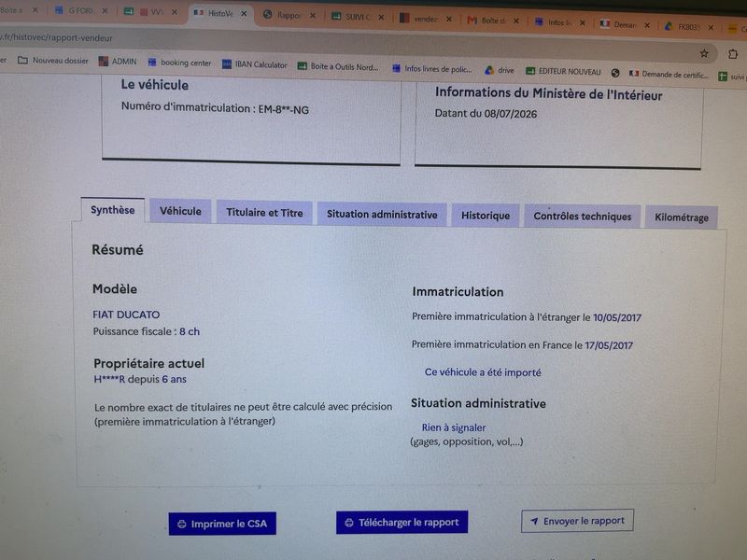Switch to the Situation administrative tab
This screenshot has width=747, height=560.
[382, 215]
